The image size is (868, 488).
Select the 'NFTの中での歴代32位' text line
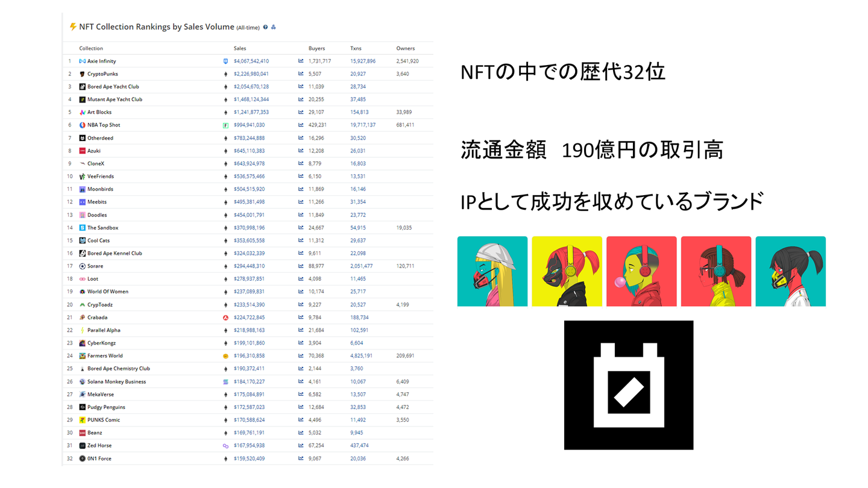tap(562, 72)
